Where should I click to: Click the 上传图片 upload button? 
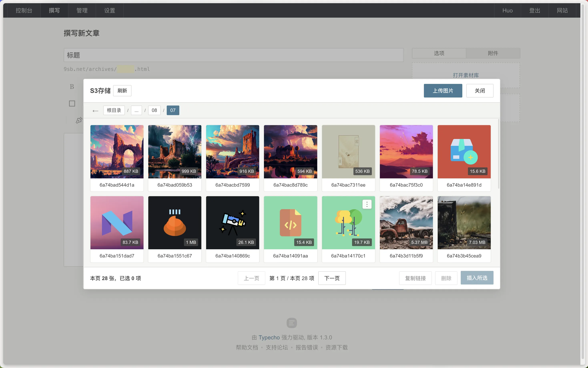(443, 90)
